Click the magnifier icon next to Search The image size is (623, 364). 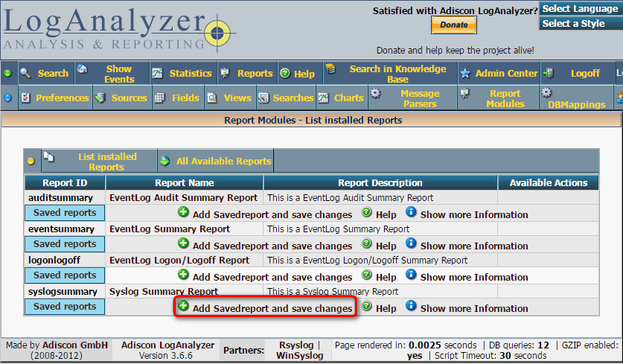pyautogui.click(x=25, y=73)
